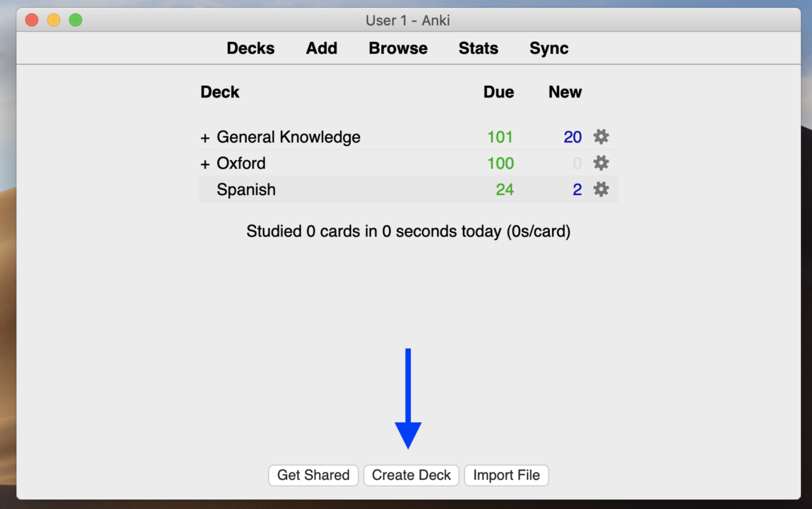
Task: Open the General Knowledge deck
Action: [288, 137]
